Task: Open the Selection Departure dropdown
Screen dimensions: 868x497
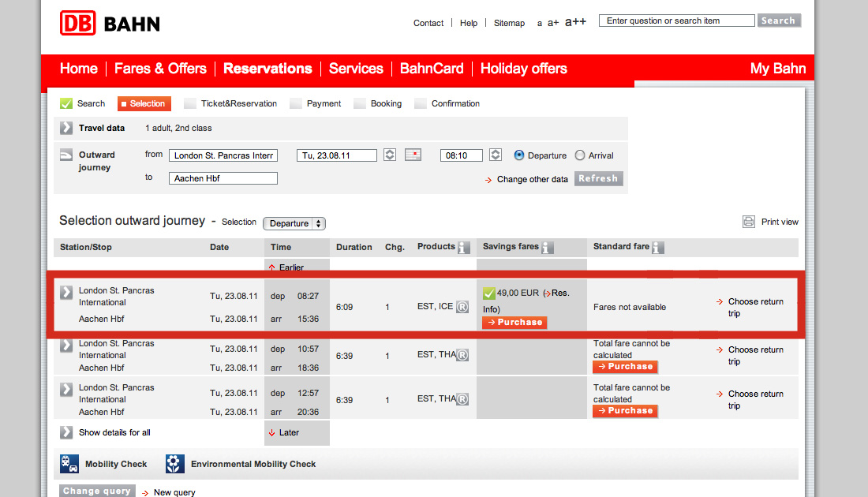Action: [294, 223]
